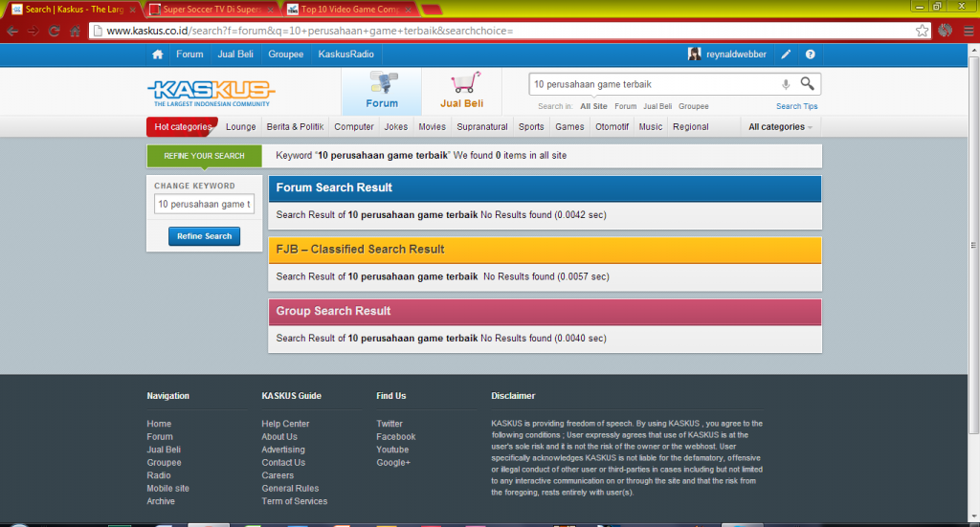Select 'Jual Beli' search scope option
Viewport: 980px width, 527px height.
coord(657,106)
